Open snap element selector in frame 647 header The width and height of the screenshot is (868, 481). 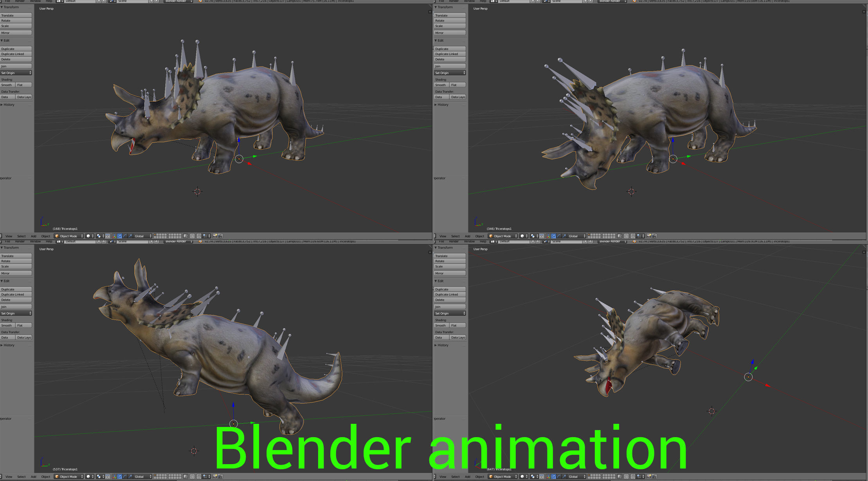coord(641,476)
